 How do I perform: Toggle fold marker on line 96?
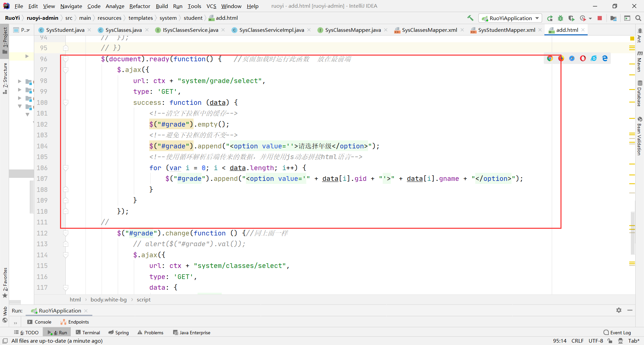click(x=66, y=59)
